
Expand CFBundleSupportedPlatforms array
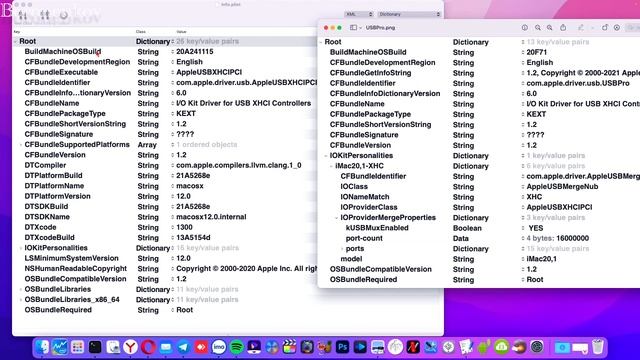point(21,144)
